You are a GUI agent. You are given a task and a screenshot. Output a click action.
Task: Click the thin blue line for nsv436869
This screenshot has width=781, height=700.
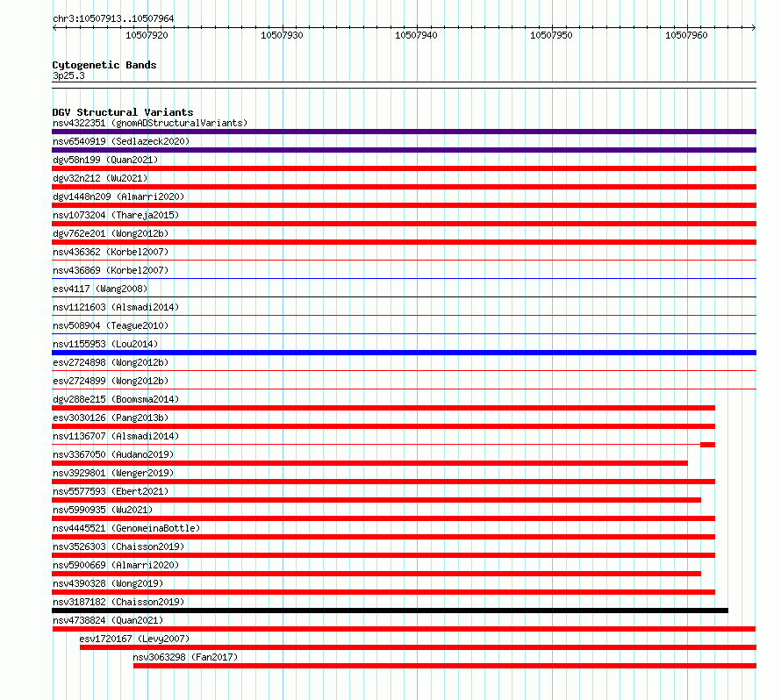click(404, 278)
